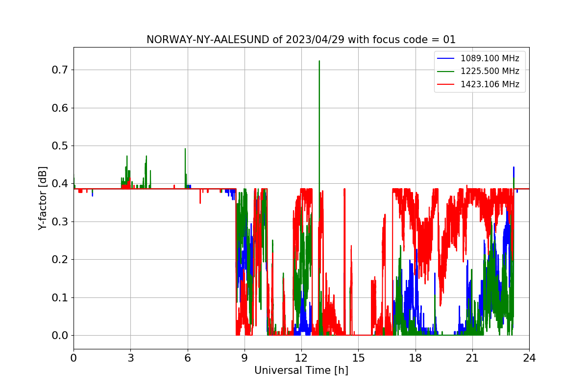This screenshot has height=392, width=588.
Task: Click the x-axis tick label 15
Action: point(358,358)
